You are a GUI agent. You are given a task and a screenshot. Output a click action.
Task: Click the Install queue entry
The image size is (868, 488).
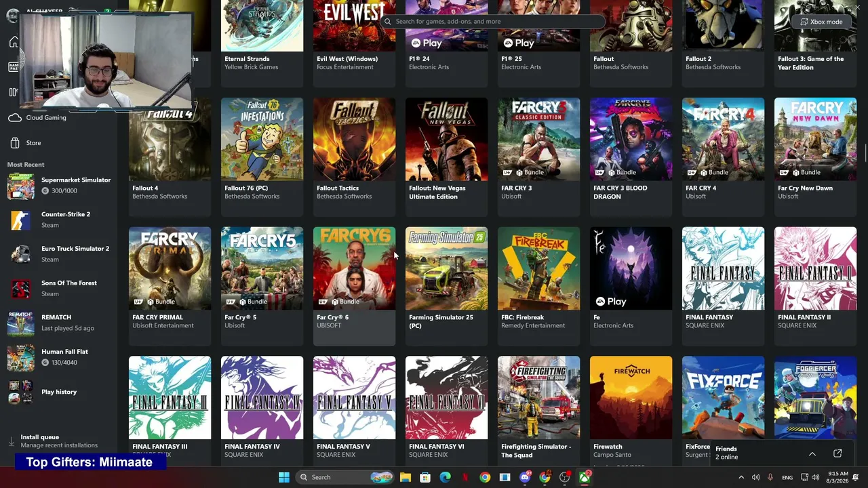pos(59,441)
